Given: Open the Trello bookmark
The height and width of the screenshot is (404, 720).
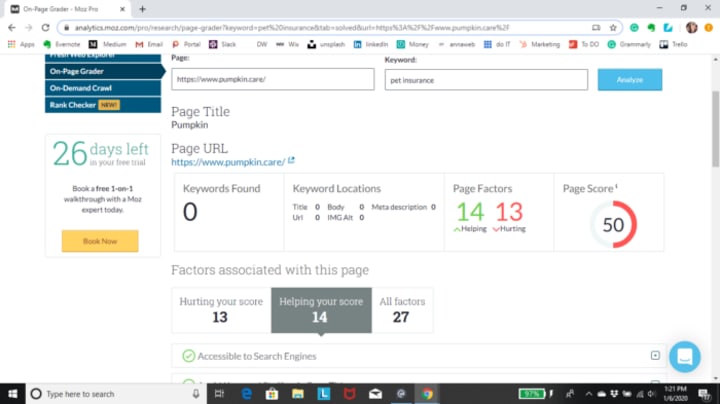Looking at the screenshot, I should [674, 44].
